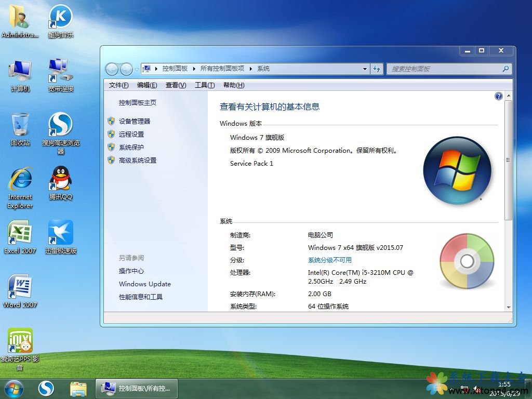Click the vertical scrollbar thumb
This screenshot has width=532, height=399.
click(508, 159)
